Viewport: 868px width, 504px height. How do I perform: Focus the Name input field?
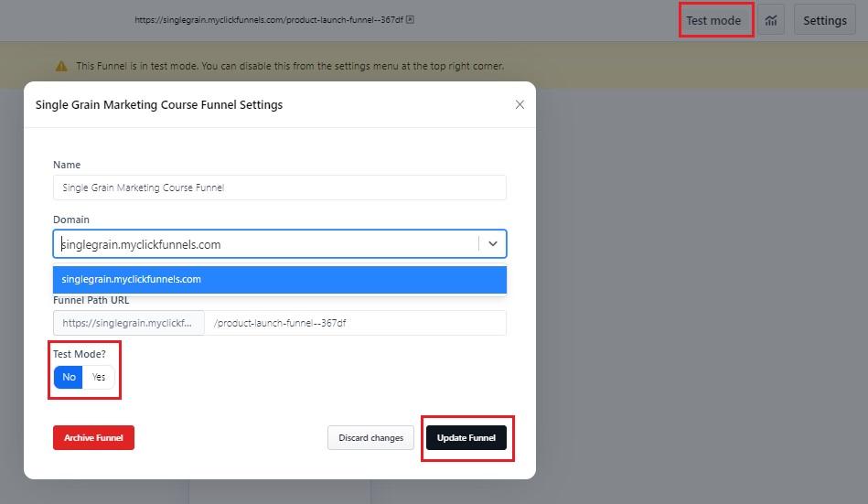pos(279,188)
